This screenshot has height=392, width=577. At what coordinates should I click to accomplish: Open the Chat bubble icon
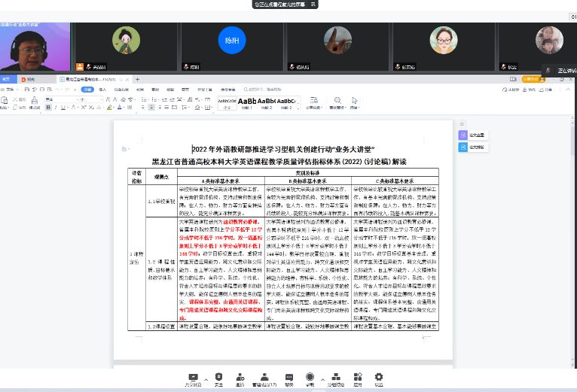(x=289, y=377)
